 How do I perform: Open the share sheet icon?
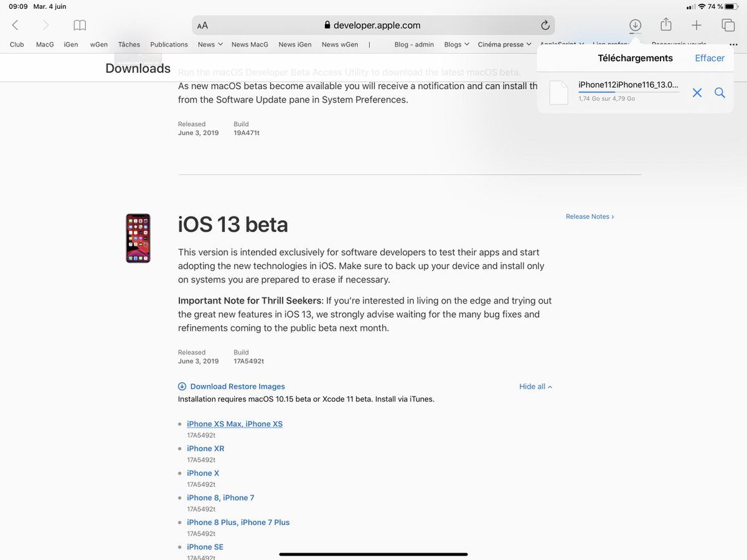666,24
